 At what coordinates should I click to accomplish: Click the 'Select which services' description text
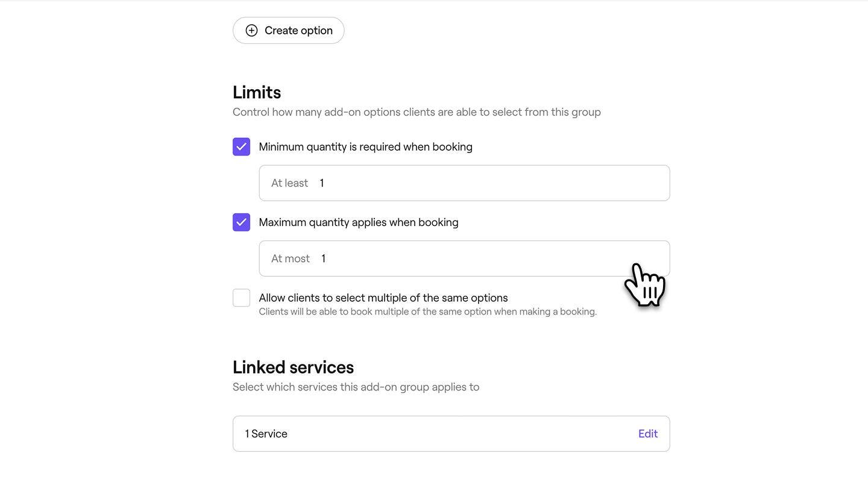pyautogui.click(x=356, y=387)
